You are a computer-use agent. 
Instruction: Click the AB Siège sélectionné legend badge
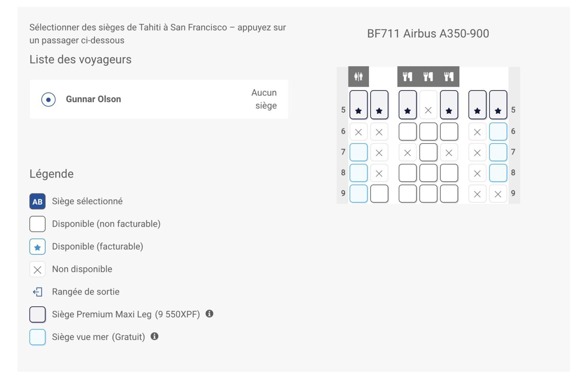(x=37, y=202)
